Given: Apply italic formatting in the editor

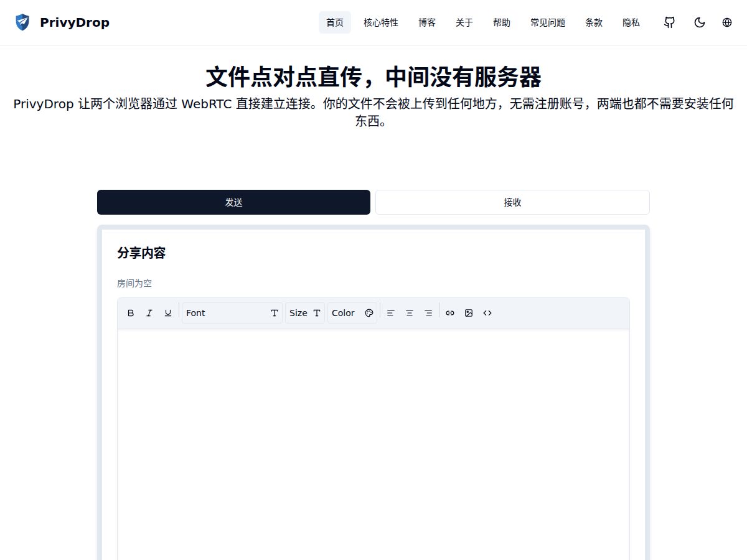Looking at the screenshot, I should [149, 313].
